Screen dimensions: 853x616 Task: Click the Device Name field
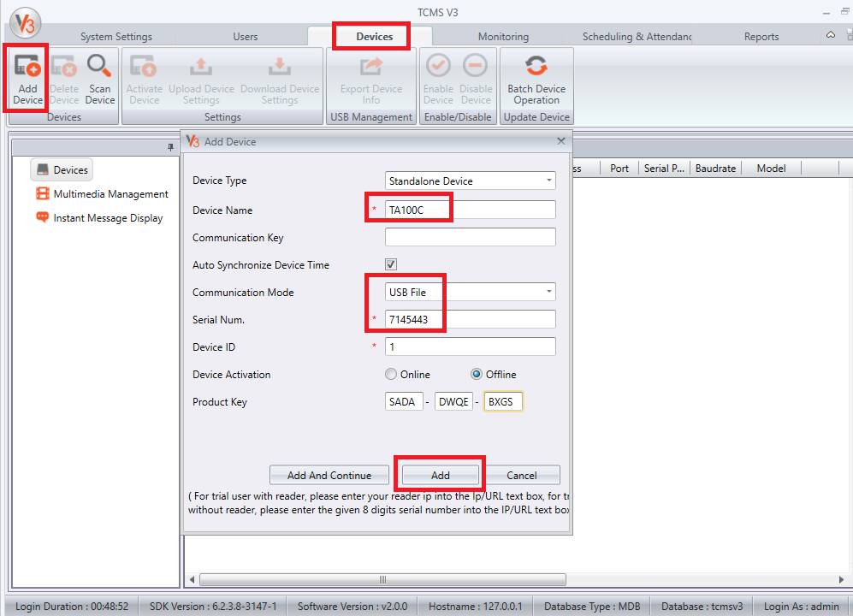(470, 210)
